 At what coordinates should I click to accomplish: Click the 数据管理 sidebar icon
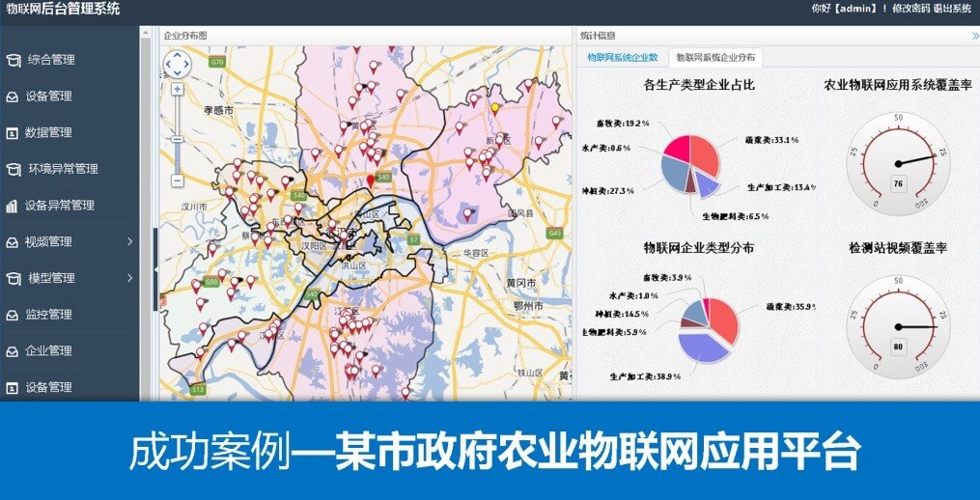coord(13,132)
